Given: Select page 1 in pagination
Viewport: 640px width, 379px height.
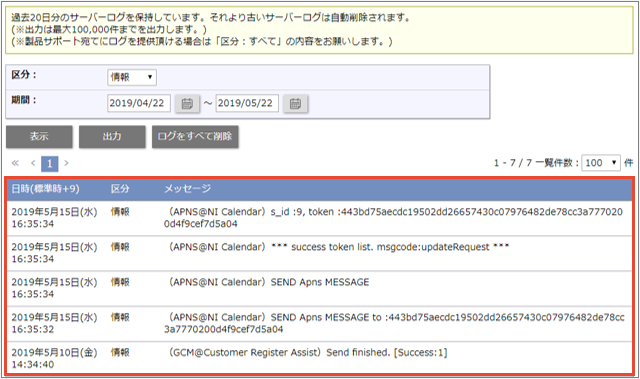Looking at the screenshot, I should [50, 164].
